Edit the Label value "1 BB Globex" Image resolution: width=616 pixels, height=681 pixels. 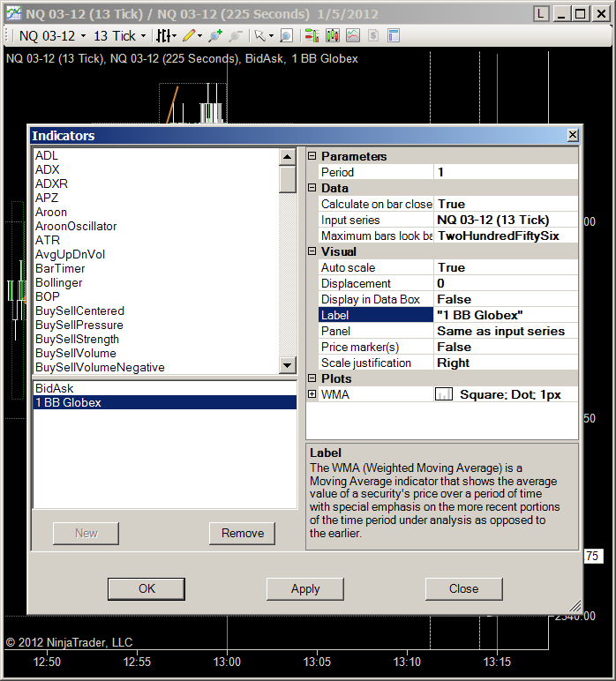(x=506, y=315)
